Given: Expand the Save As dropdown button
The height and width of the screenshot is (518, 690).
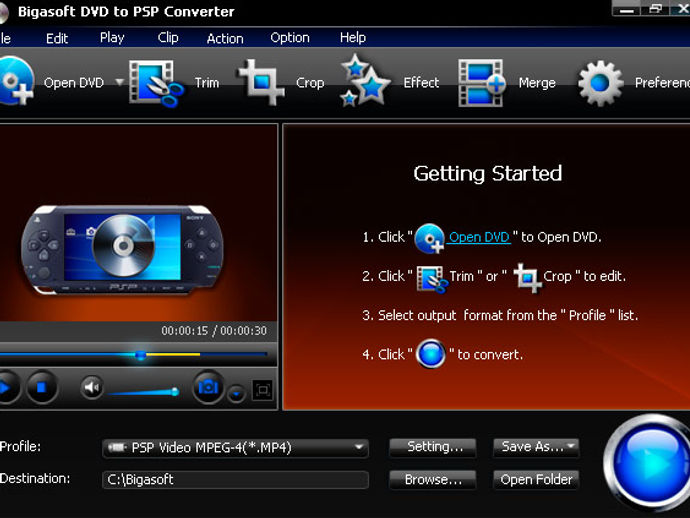Looking at the screenshot, I should pyautogui.click(x=536, y=447).
